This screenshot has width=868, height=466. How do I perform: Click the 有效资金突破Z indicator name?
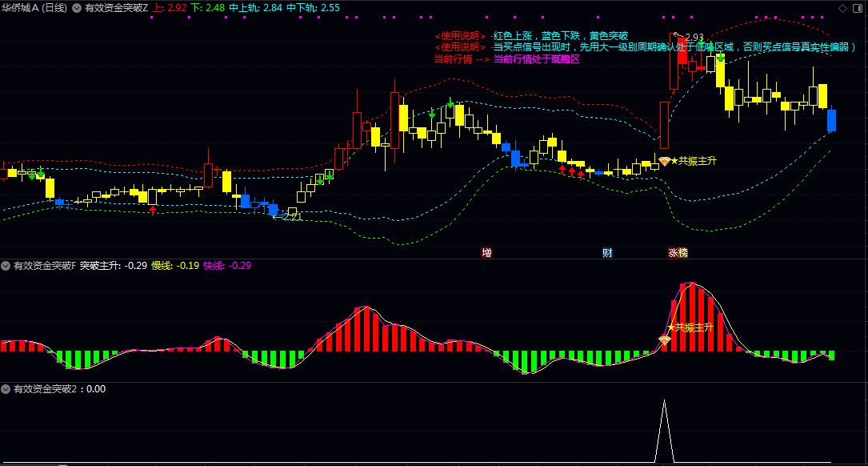tap(116, 8)
